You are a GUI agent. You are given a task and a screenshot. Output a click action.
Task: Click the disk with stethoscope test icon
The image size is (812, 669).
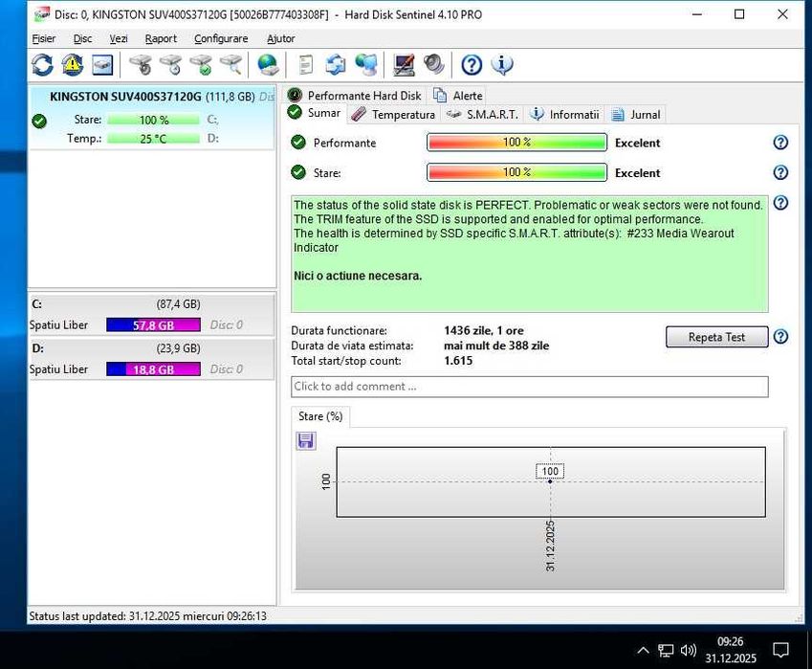click(141, 65)
